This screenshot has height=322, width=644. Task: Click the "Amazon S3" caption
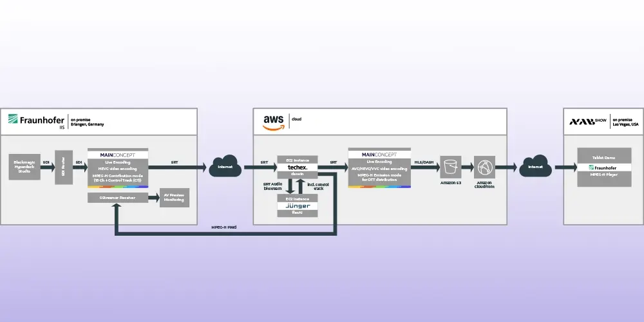click(x=451, y=183)
